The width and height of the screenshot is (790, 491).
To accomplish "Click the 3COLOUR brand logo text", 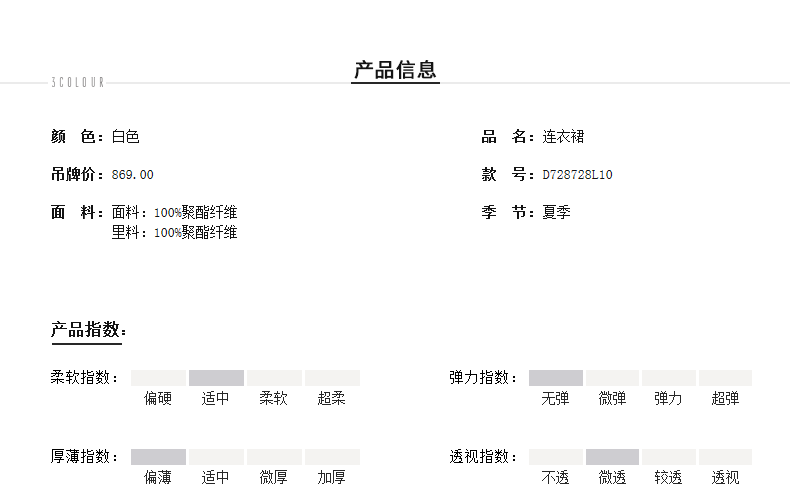I will tap(78, 82).
